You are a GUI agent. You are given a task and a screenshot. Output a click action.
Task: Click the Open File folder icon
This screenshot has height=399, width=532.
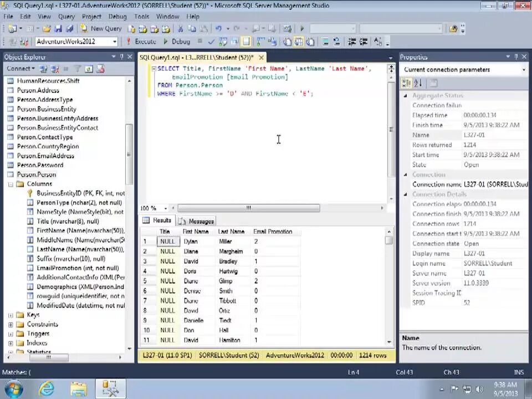pos(47,29)
